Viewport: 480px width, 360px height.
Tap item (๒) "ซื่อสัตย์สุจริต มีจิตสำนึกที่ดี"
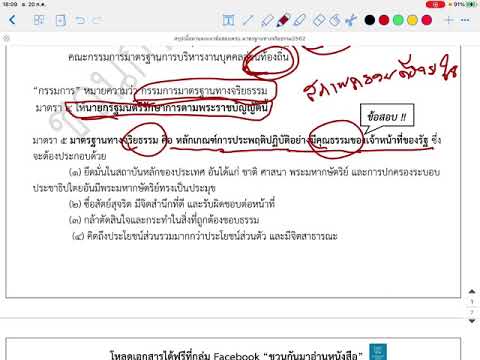pyautogui.click(x=172, y=204)
